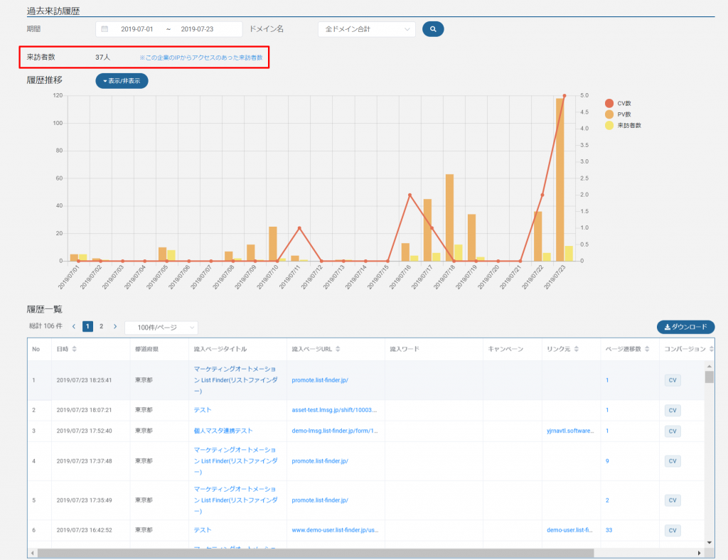Click the blue search magnifier button

coord(433,29)
